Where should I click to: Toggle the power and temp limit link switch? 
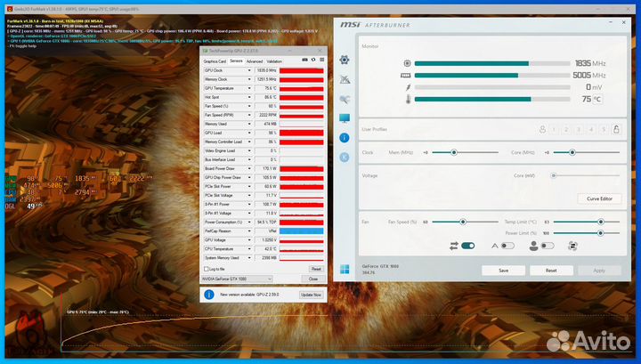click(467, 246)
